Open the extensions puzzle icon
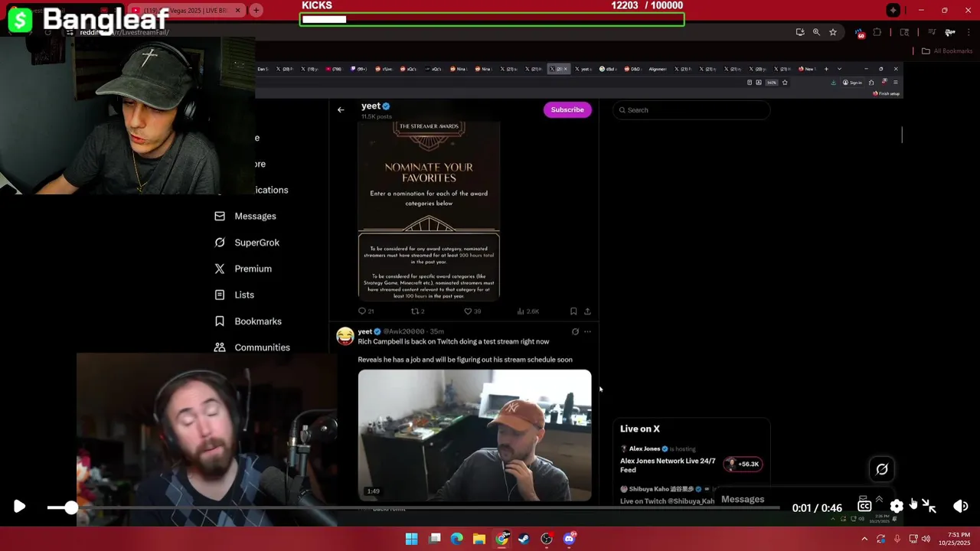This screenshot has width=980, height=551. 877,32
